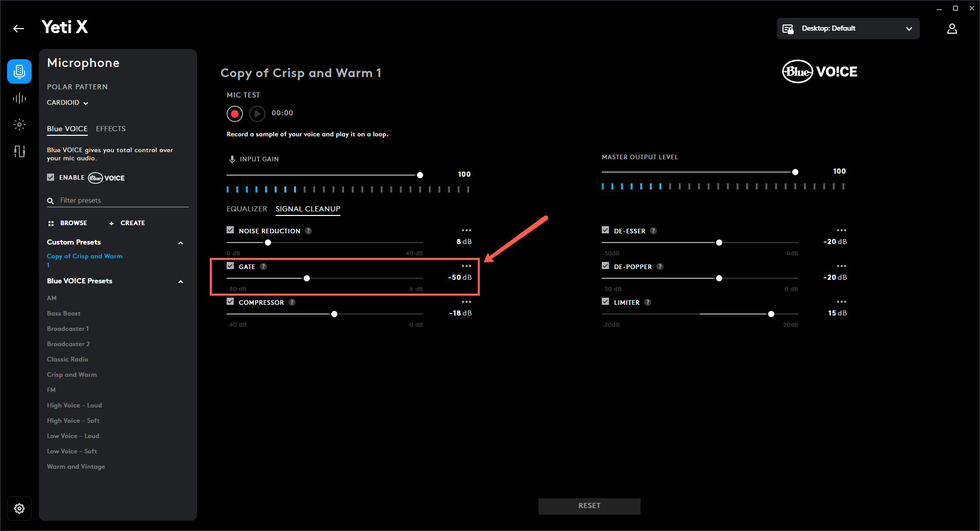Open the lighting sidebar icon
Screen dimensions: 980x531
(19, 125)
